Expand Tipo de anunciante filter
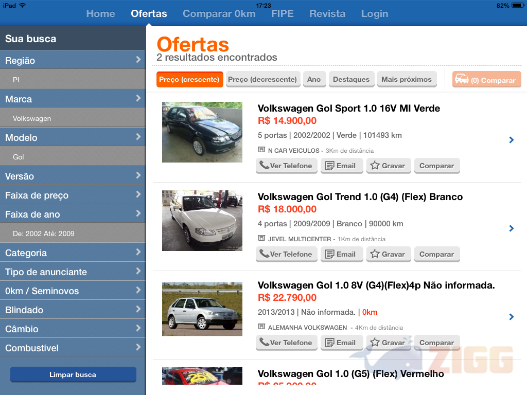 coord(73,272)
